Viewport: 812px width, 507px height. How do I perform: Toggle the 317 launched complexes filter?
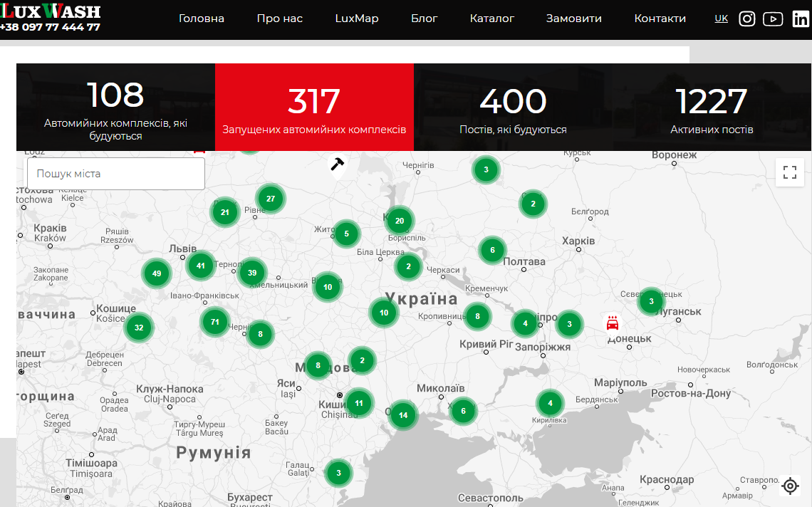[x=314, y=108]
